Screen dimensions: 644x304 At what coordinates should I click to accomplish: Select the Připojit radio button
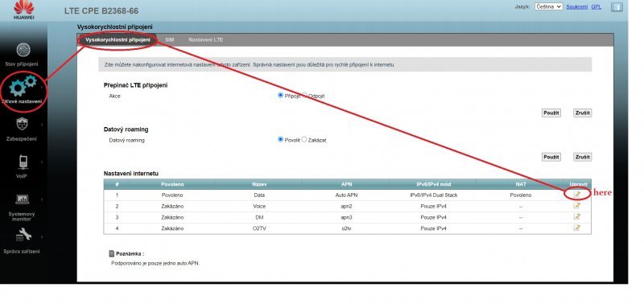pos(280,95)
